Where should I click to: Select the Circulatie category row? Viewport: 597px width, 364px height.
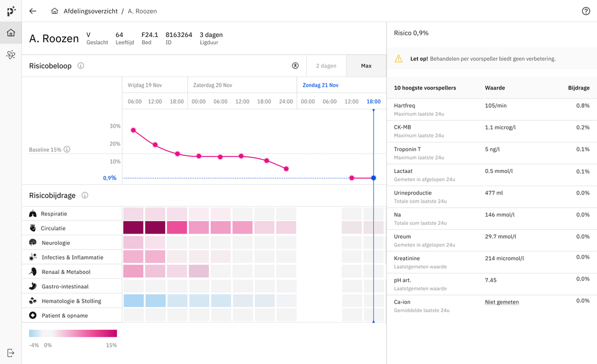point(72,228)
